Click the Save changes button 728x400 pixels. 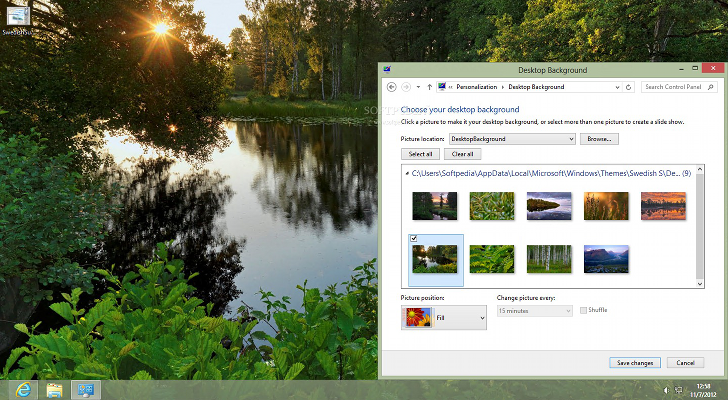(635, 363)
